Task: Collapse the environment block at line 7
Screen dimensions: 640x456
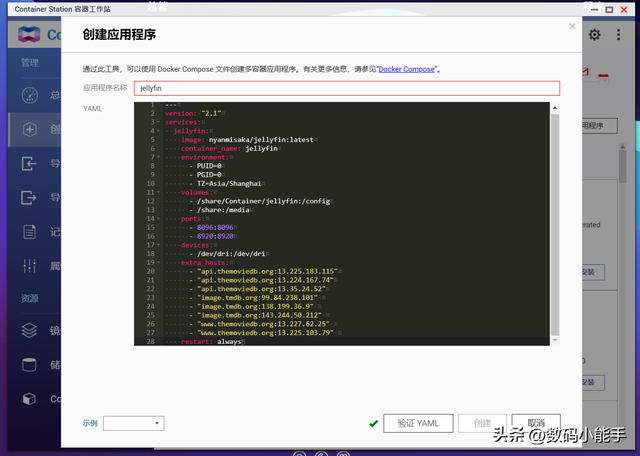Action: pos(159,157)
